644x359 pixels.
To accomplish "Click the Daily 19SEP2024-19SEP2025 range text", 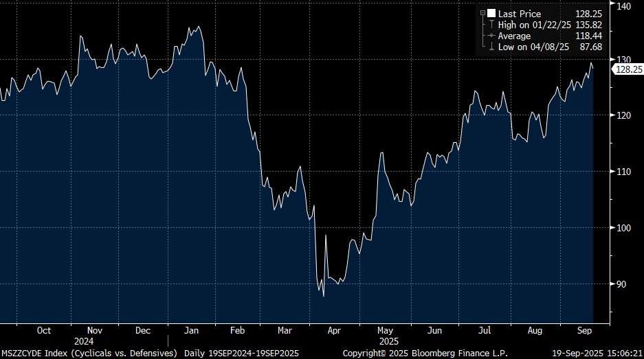I will point(240,353).
